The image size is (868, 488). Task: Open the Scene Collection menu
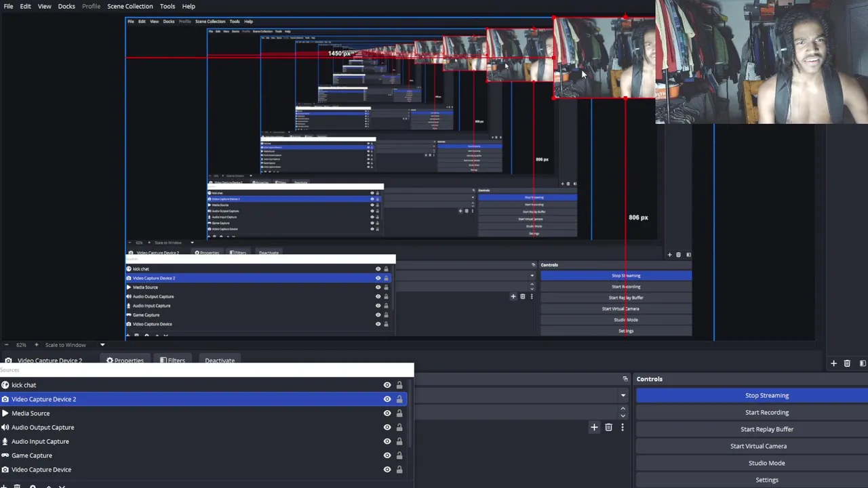[x=130, y=6]
